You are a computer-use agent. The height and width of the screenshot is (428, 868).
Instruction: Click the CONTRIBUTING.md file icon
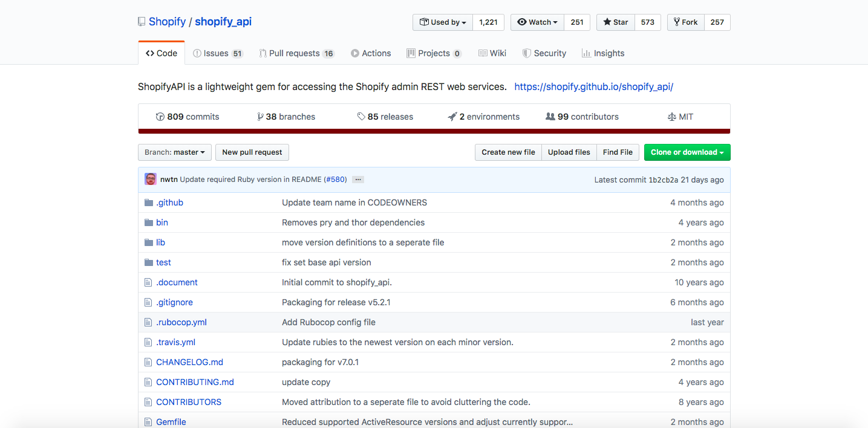click(x=148, y=382)
